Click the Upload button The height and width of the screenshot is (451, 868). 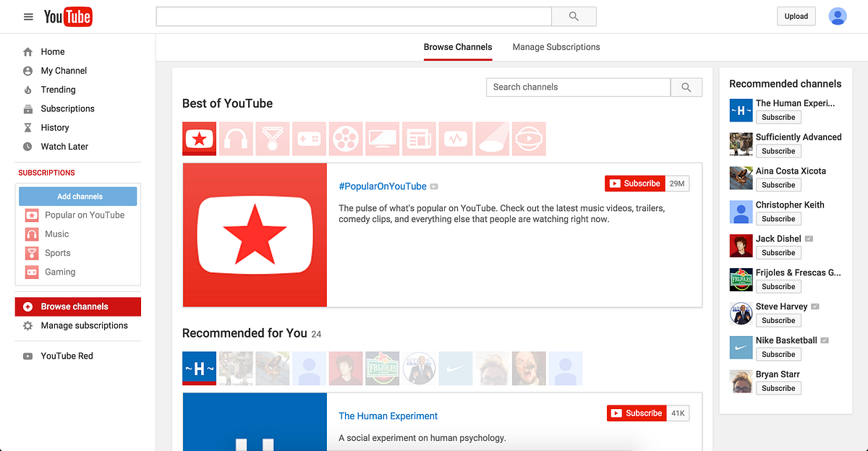tap(796, 17)
